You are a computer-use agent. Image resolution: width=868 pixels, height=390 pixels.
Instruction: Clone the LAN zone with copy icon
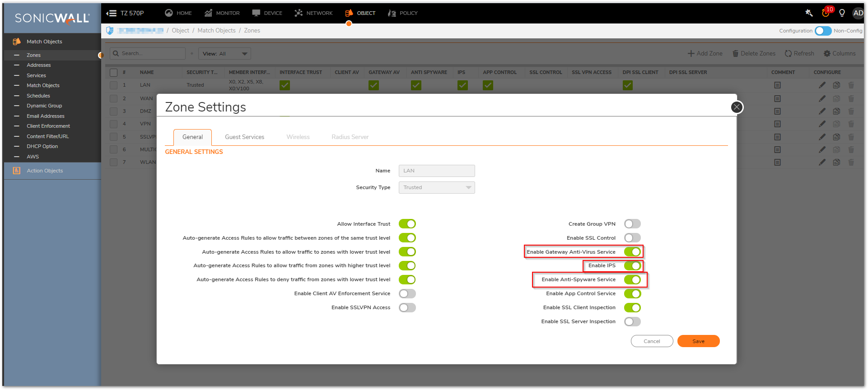tap(836, 85)
